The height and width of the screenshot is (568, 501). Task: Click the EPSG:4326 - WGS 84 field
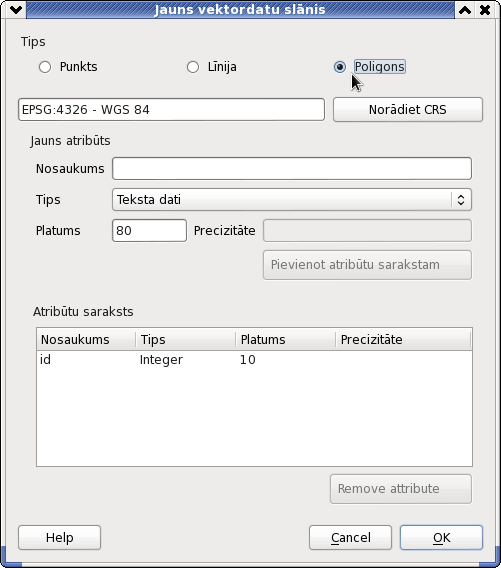click(171, 109)
